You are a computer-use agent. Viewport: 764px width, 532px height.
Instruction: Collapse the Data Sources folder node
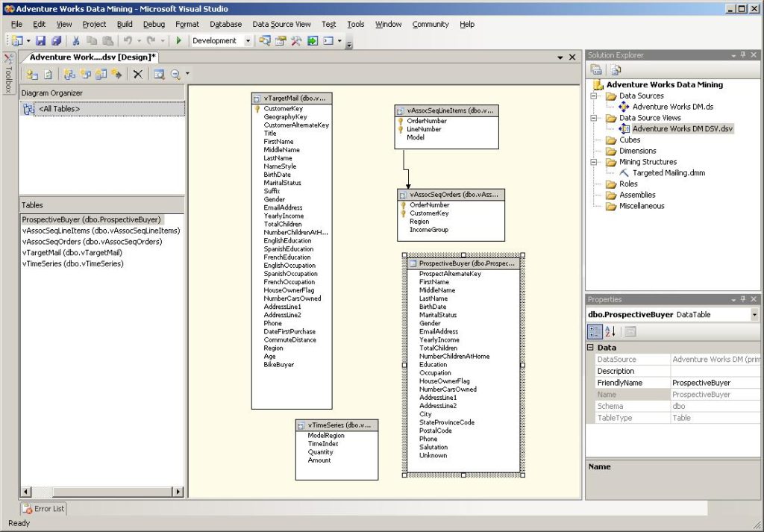(594, 96)
